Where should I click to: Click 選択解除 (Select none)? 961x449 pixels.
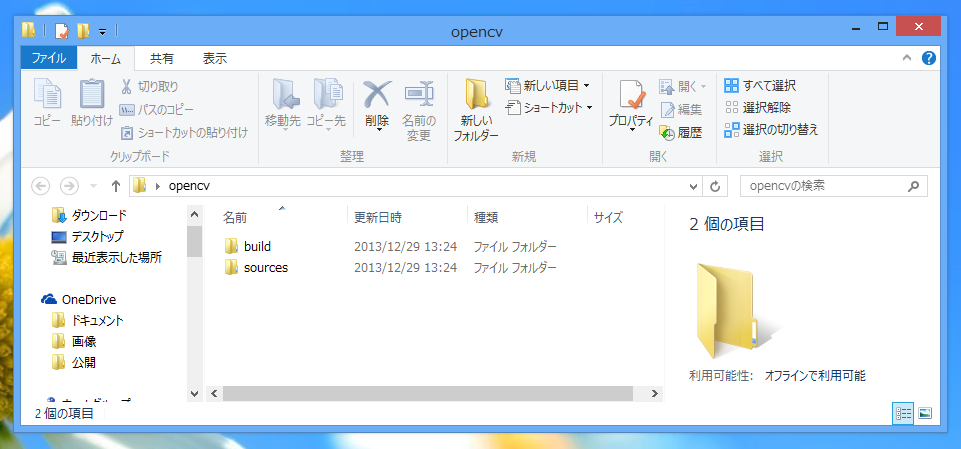point(758,108)
